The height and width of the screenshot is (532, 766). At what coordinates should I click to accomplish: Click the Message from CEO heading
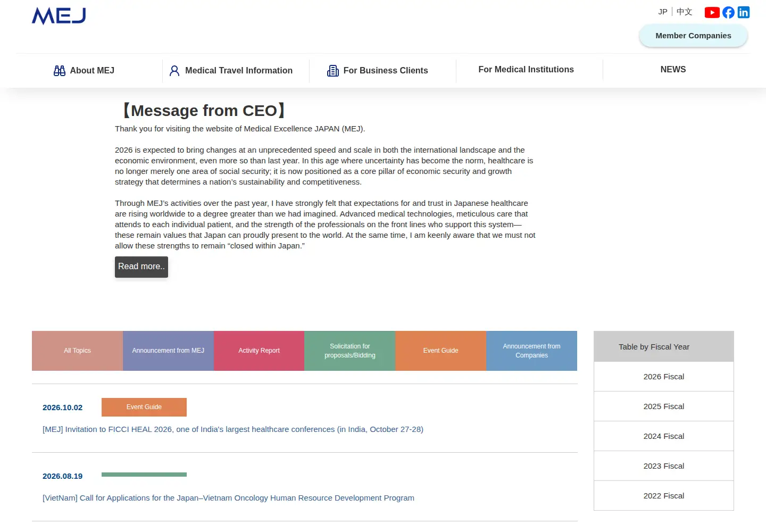coord(204,111)
